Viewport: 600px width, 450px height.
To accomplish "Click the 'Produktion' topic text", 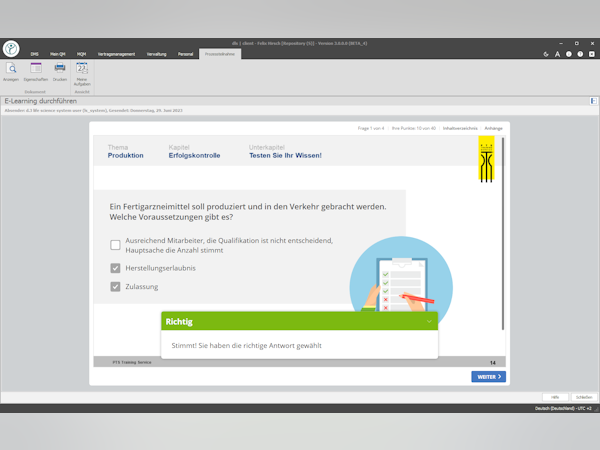I will 126,155.
